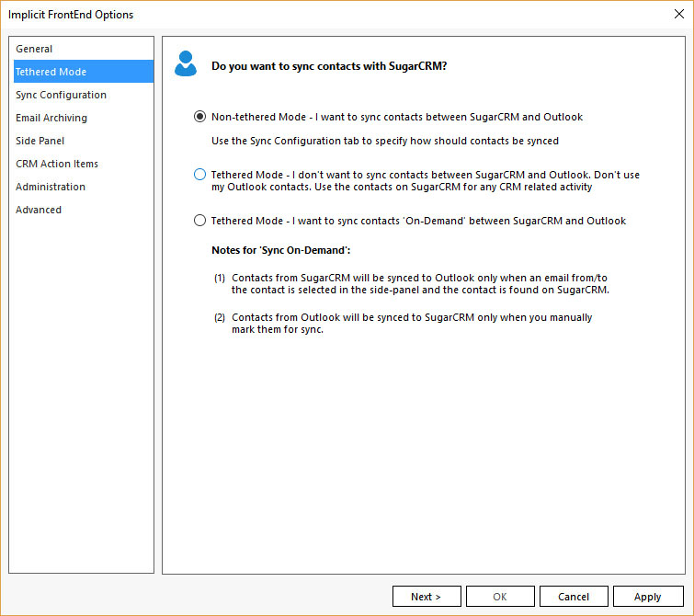Image resolution: width=694 pixels, height=616 pixels.
Task: Open the General settings tab
Action: [34, 49]
